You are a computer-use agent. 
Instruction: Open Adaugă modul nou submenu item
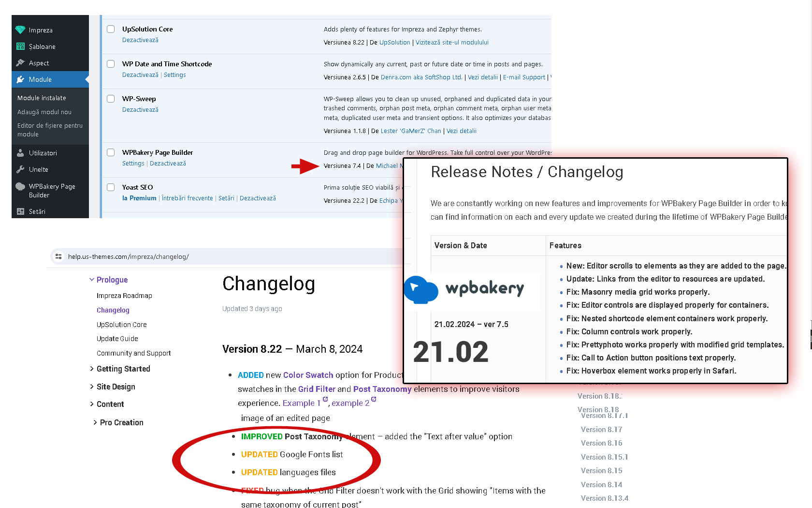(x=44, y=112)
